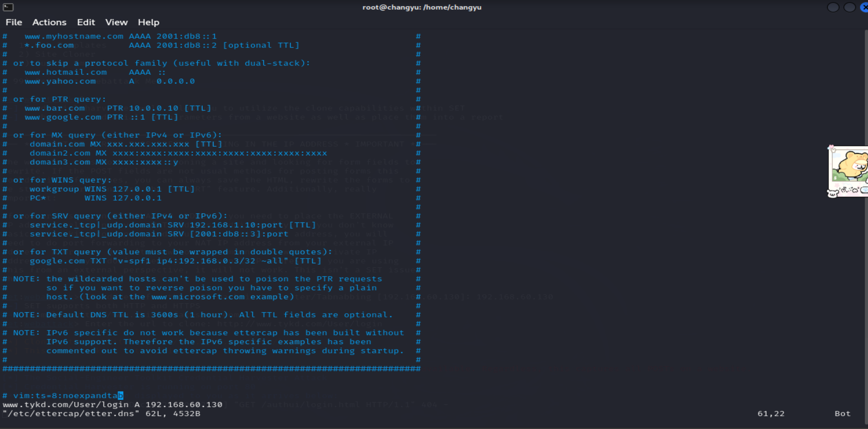
Task: Open the Help menu
Action: coord(148,22)
